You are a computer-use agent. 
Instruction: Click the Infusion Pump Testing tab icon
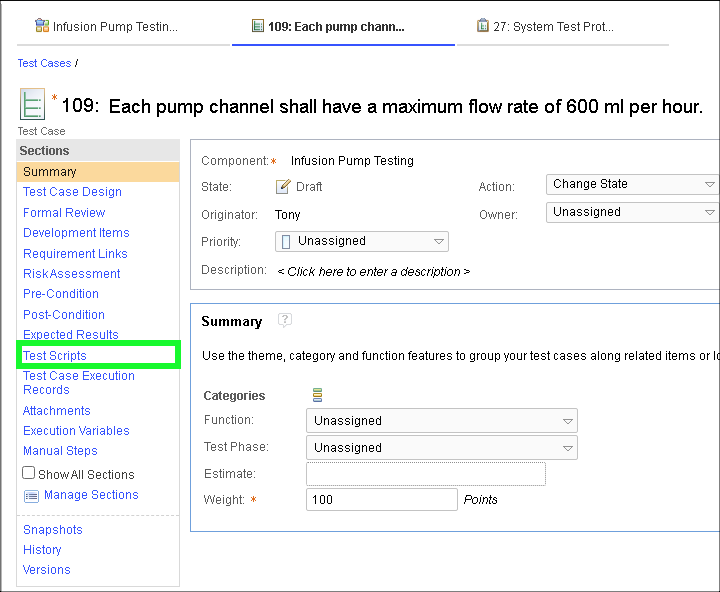point(42,26)
